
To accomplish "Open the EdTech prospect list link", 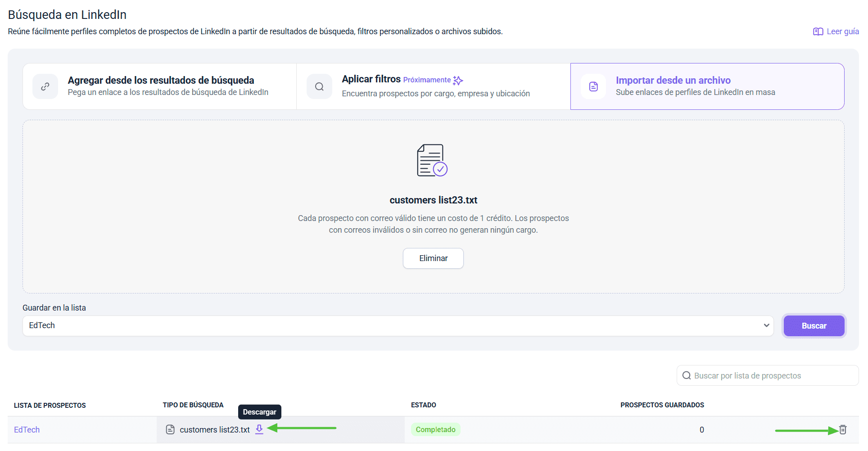I will point(27,429).
